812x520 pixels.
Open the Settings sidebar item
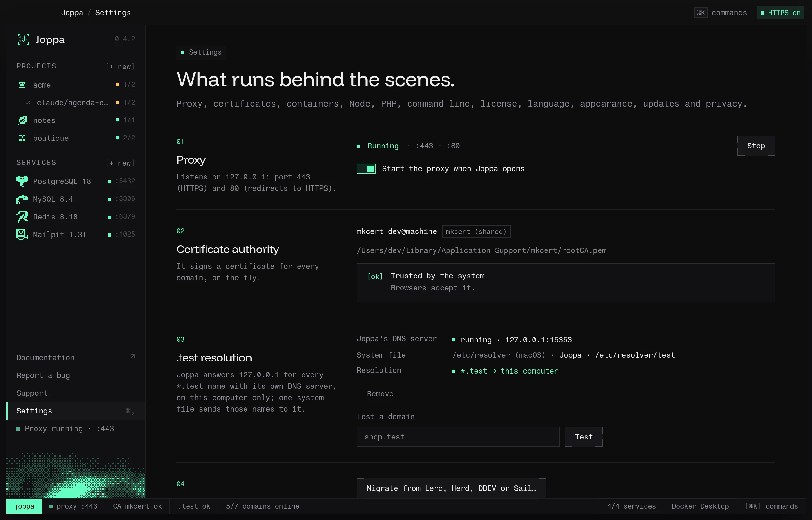(76, 411)
